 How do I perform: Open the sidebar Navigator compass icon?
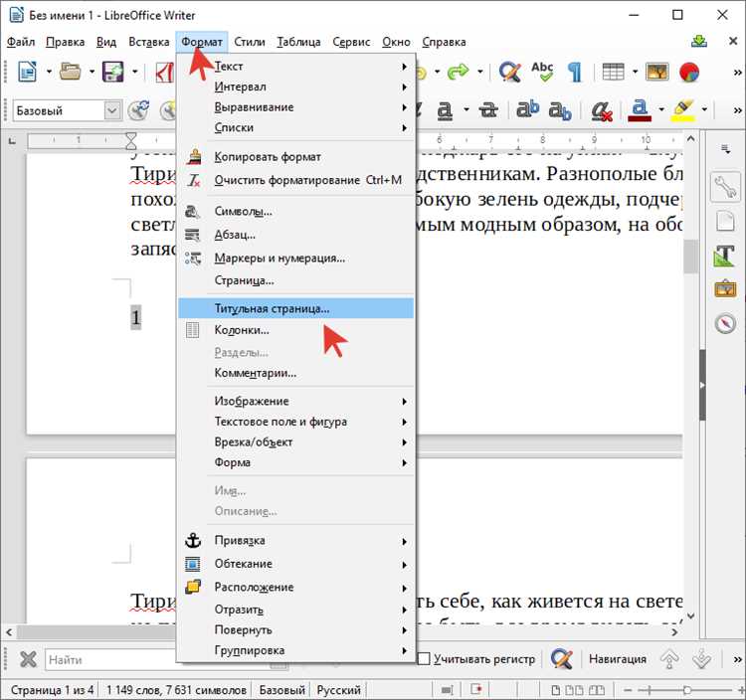(x=725, y=324)
